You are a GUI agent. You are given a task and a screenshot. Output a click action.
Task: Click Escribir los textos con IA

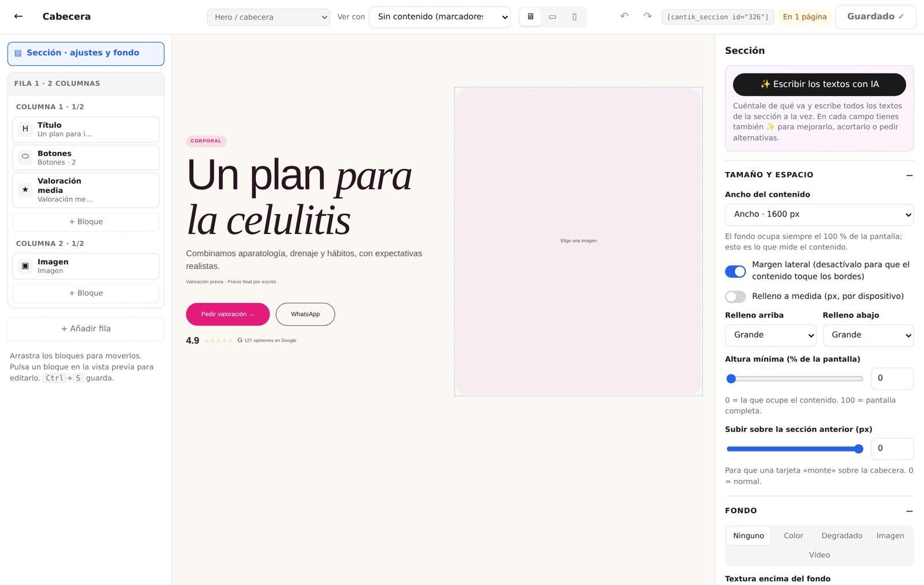coord(819,84)
